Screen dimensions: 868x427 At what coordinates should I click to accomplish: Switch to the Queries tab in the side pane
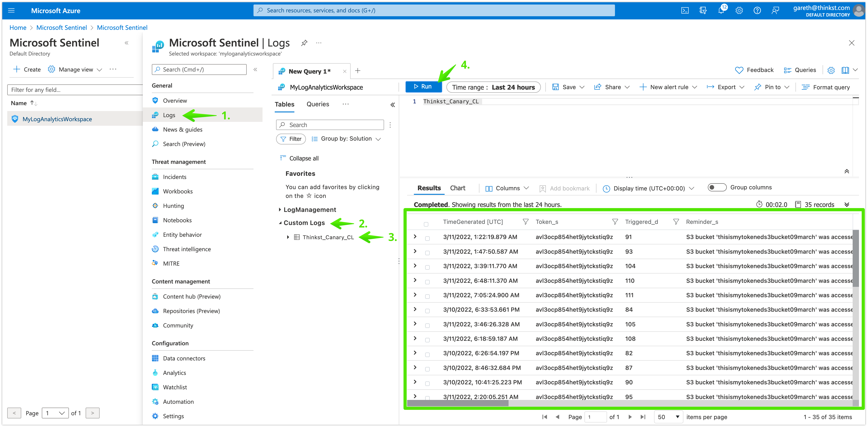318,104
